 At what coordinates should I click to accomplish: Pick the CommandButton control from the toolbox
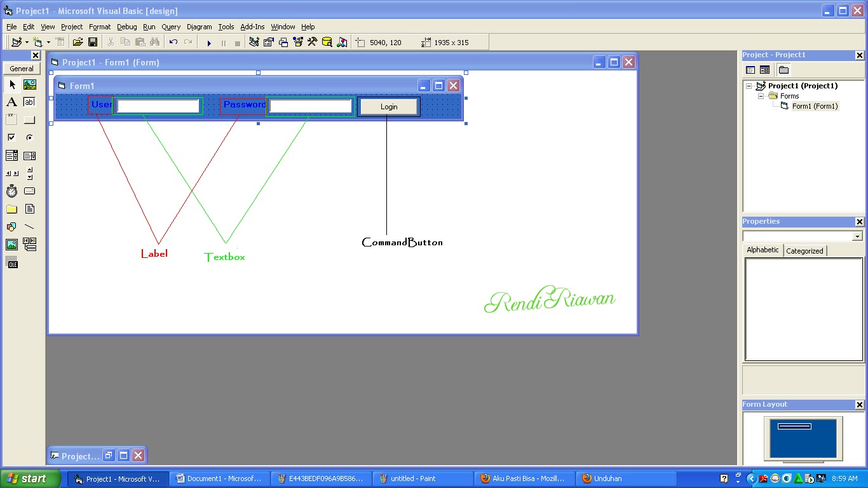[28, 119]
